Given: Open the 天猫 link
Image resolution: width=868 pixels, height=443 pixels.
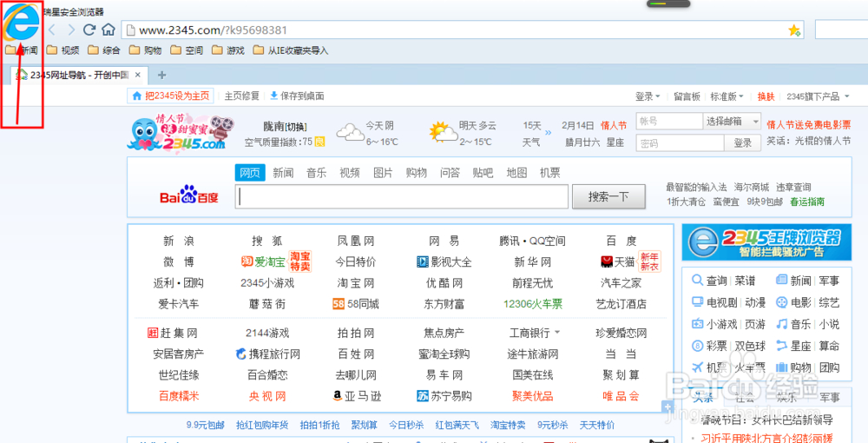Looking at the screenshot, I should click(x=618, y=261).
